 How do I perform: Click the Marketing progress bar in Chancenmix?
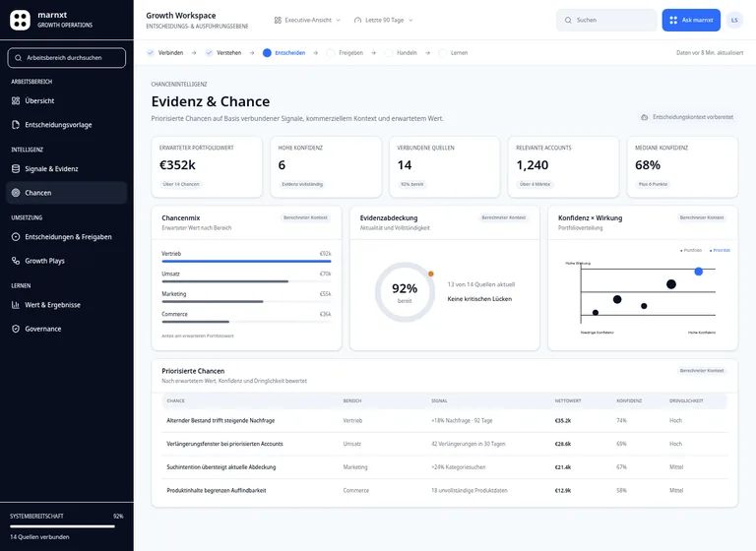[x=246, y=302]
